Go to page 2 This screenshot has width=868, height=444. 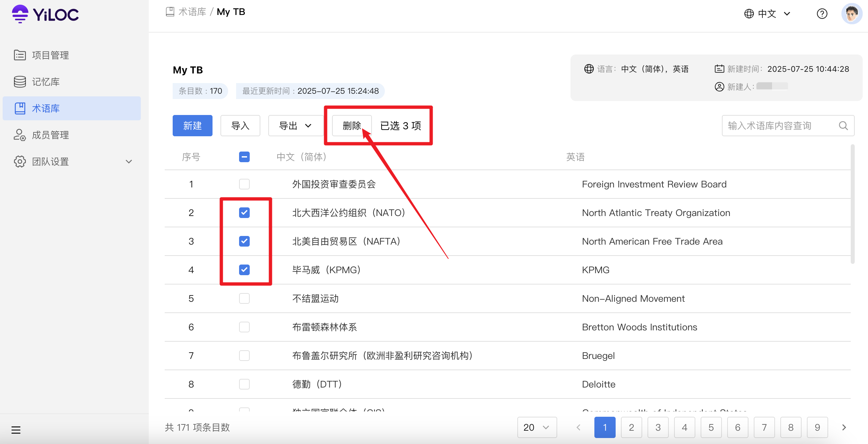click(632, 427)
